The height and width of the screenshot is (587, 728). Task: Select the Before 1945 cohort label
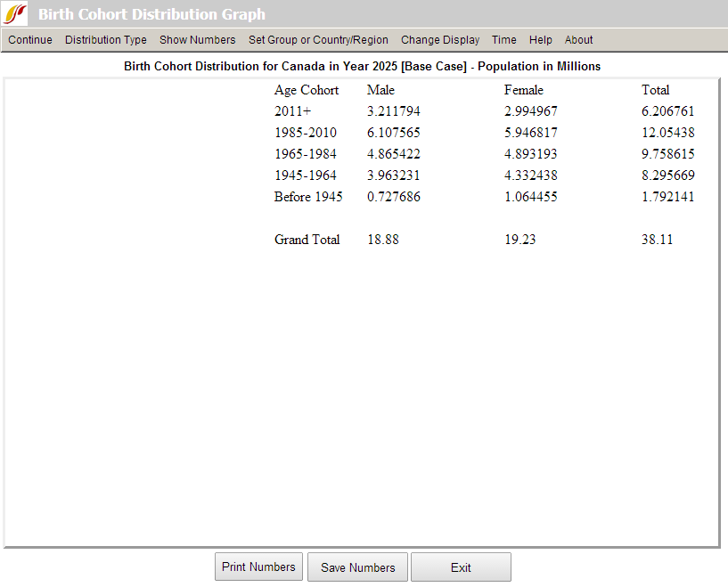[x=307, y=197]
